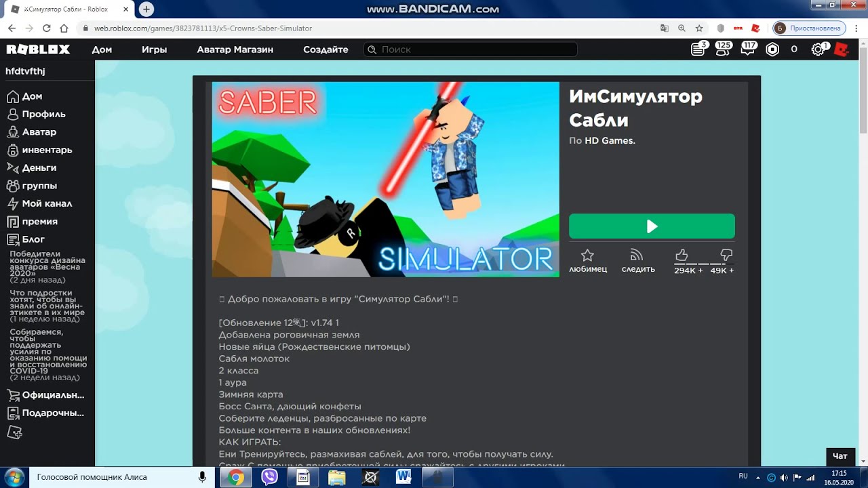Screen dimensions: 868x488
Task: Show hidden tray icons arrow
Action: point(758,477)
